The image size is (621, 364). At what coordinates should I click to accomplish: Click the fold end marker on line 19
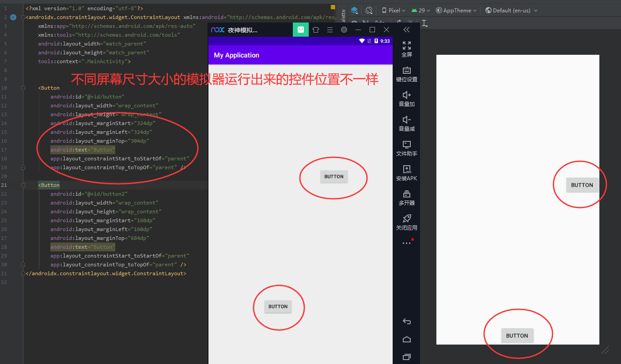(23, 167)
